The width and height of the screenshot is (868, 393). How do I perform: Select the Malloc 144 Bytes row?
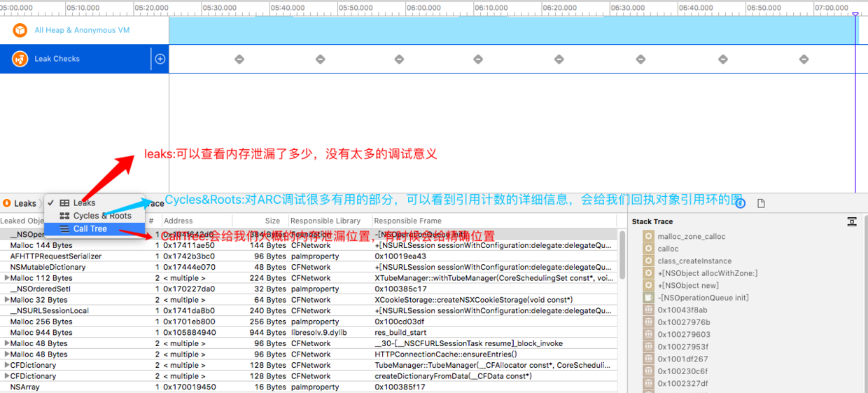309,245
